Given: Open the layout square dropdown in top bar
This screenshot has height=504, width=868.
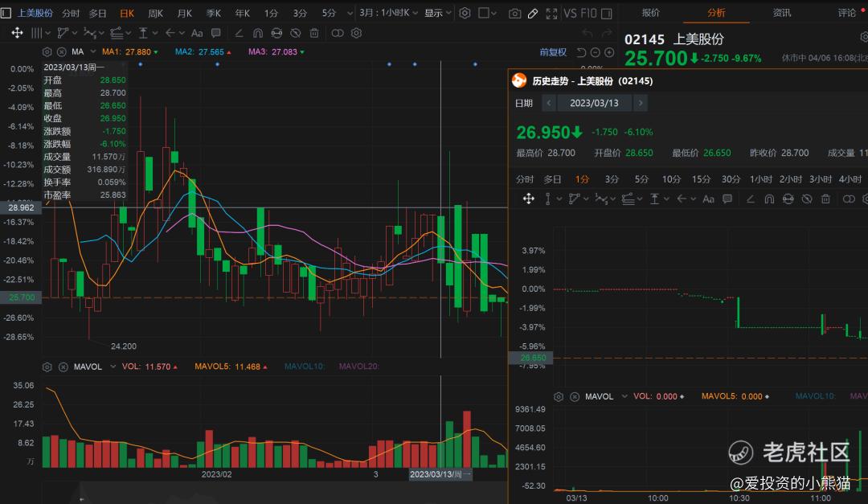Looking at the screenshot, I should pyautogui.click(x=487, y=13).
